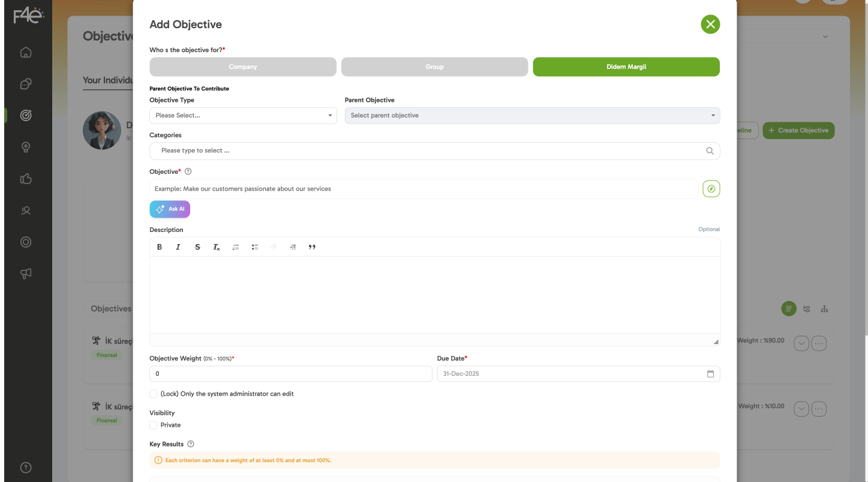Click the Objective Weight input field

pyautogui.click(x=290, y=373)
